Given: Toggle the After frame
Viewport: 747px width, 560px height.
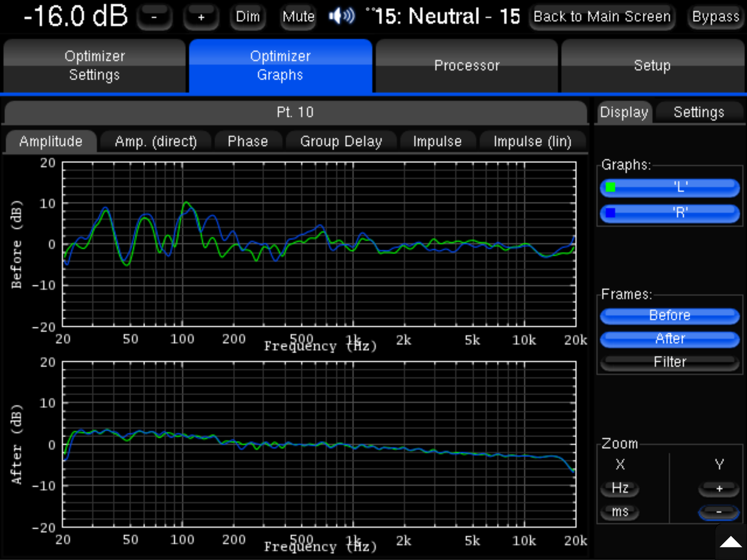Looking at the screenshot, I should point(670,339).
